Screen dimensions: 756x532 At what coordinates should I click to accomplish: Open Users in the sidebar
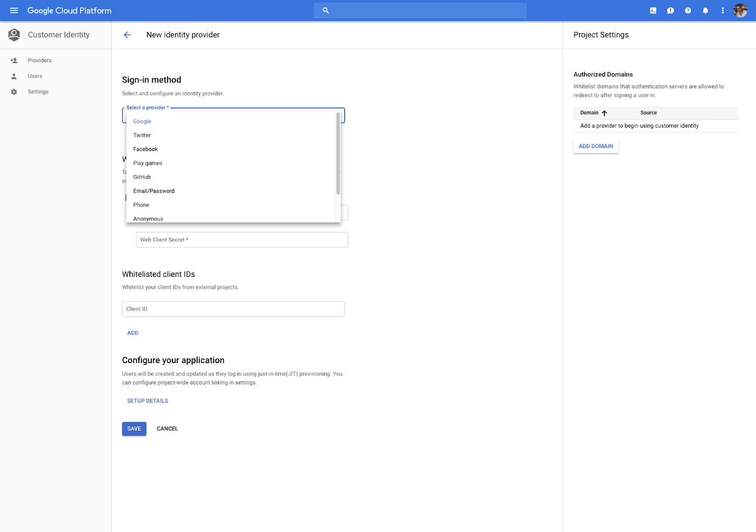click(35, 76)
